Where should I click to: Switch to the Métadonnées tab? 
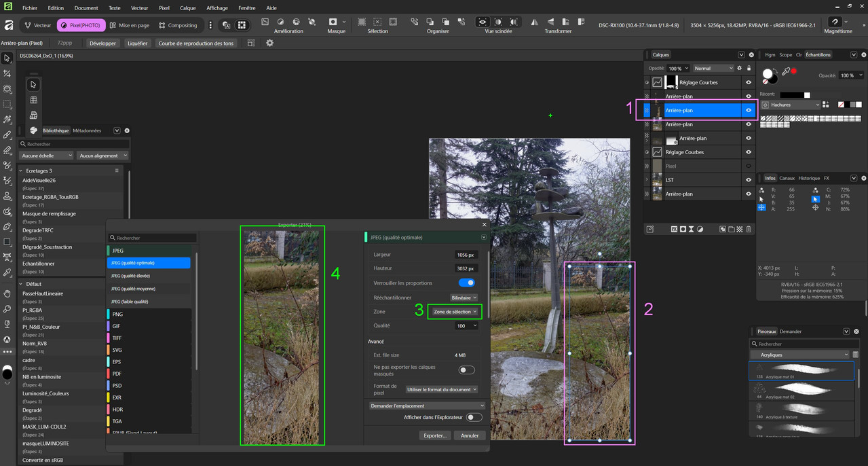coord(87,130)
